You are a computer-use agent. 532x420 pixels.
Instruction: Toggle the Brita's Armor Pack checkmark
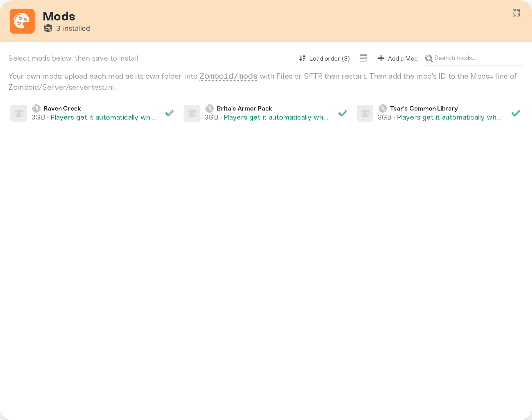pos(343,113)
